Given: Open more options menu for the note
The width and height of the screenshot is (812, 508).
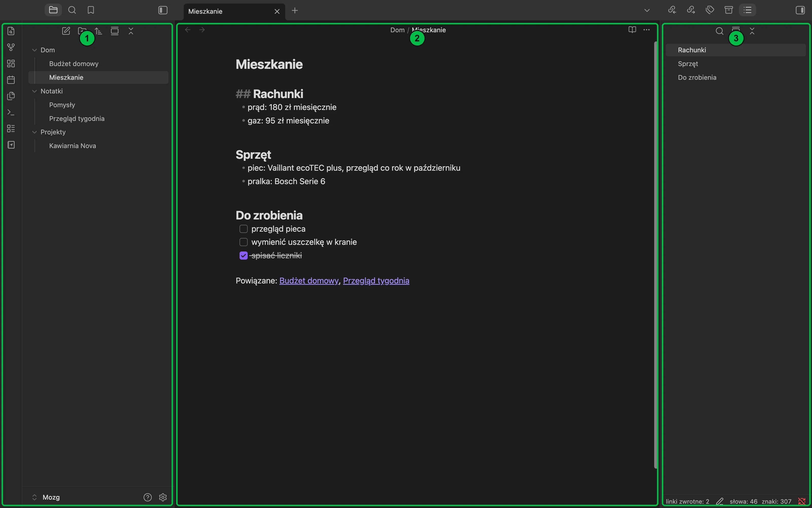Looking at the screenshot, I should [x=647, y=30].
